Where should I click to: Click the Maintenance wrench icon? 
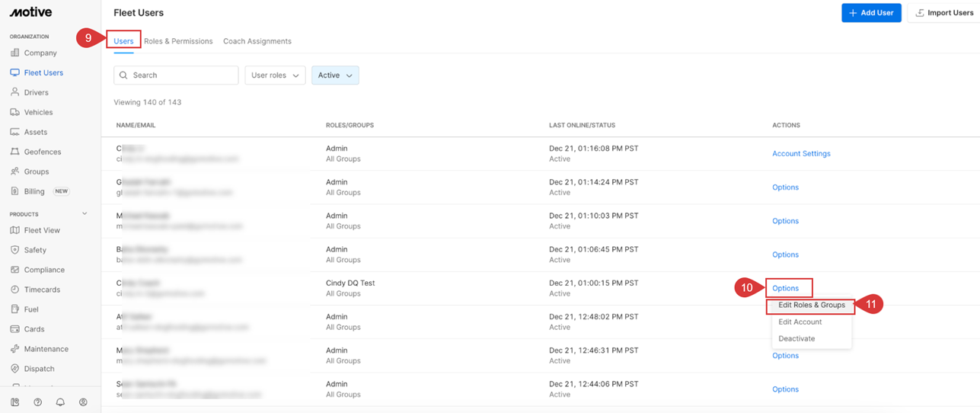[14, 349]
